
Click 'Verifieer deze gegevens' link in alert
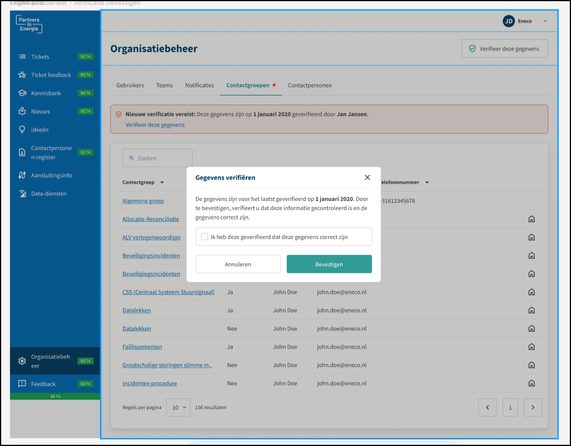coord(155,125)
